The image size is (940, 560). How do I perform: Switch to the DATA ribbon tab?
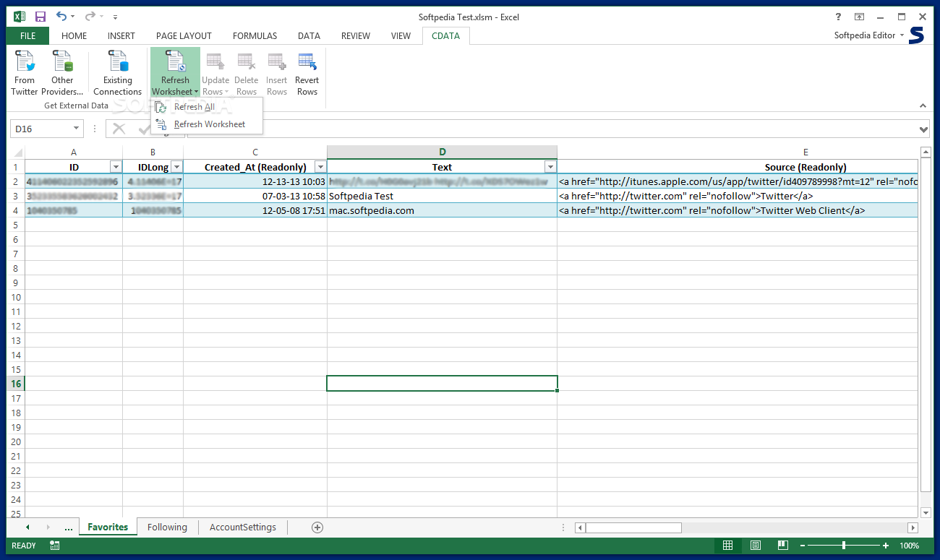click(x=309, y=35)
